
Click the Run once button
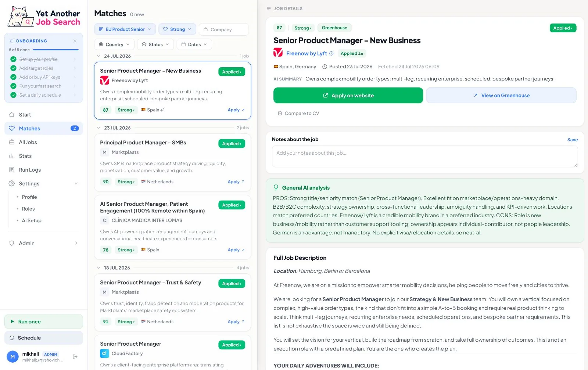[x=43, y=321]
